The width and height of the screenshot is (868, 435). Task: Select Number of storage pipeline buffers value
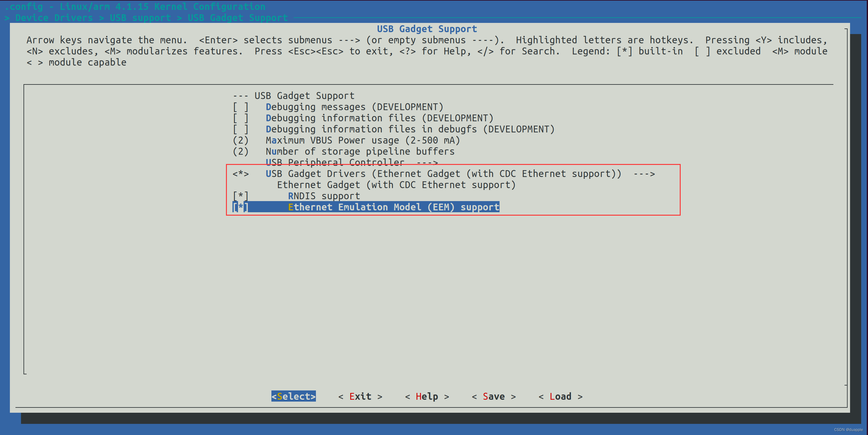pos(240,151)
